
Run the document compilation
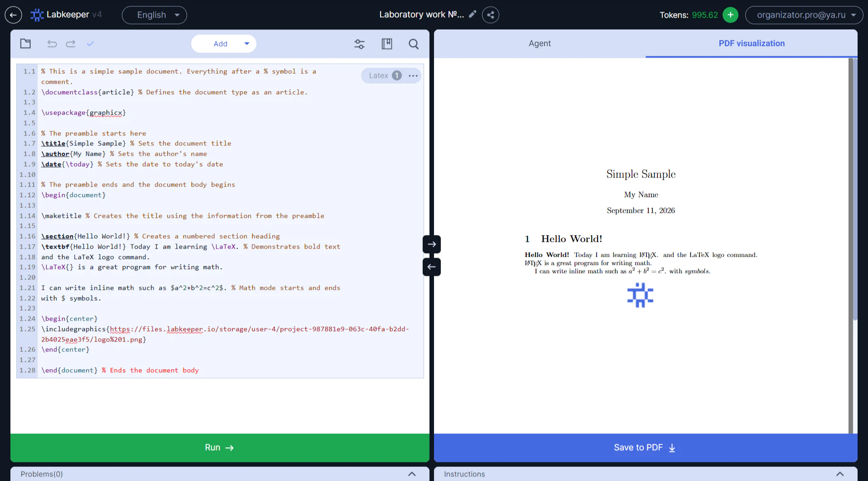coord(220,447)
